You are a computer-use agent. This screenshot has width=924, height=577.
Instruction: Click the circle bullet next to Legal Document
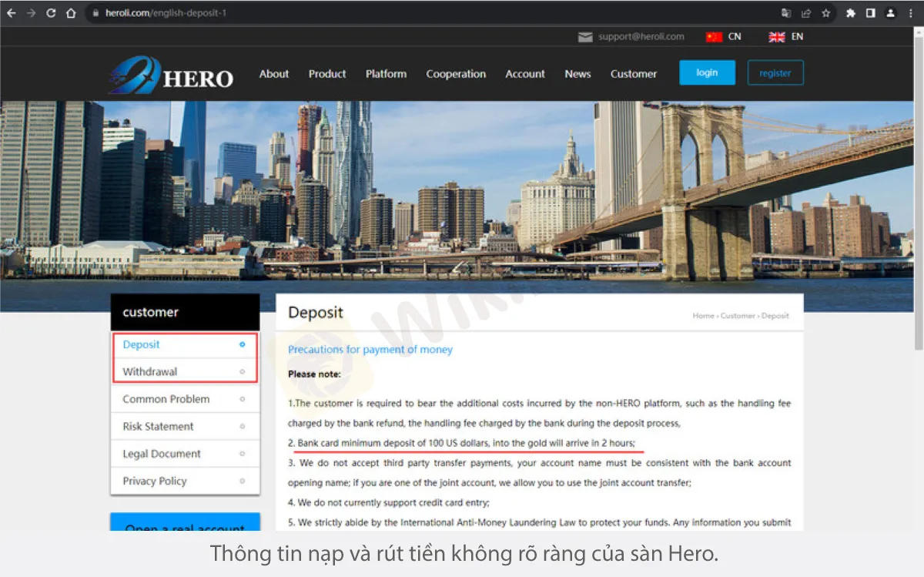click(x=243, y=454)
